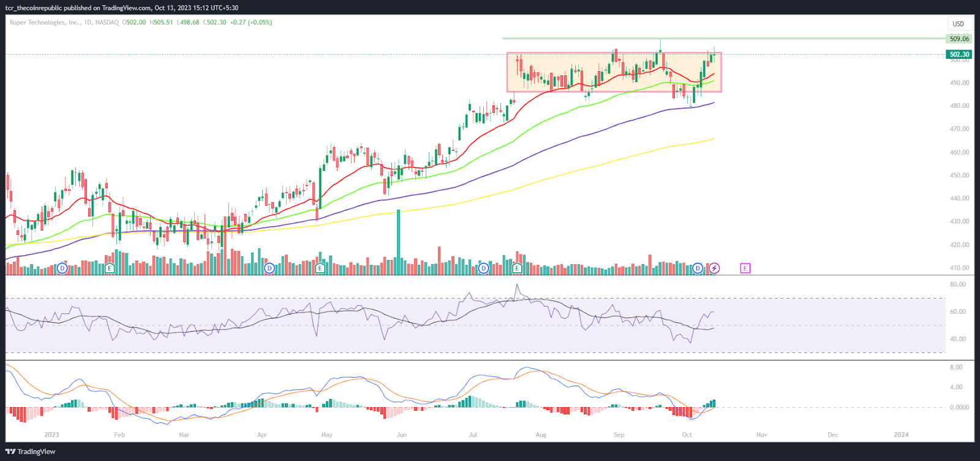Click the MACD 4.00 scale label
Viewport: 980px width, 461px height.
tap(956, 387)
